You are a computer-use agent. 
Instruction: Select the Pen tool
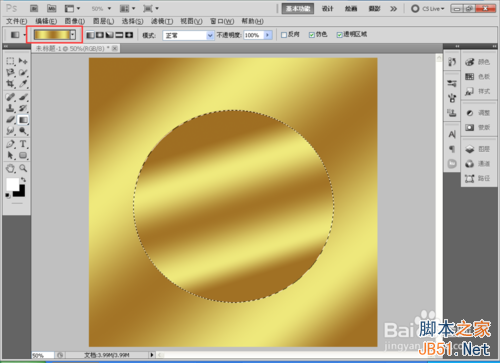(x=10, y=144)
